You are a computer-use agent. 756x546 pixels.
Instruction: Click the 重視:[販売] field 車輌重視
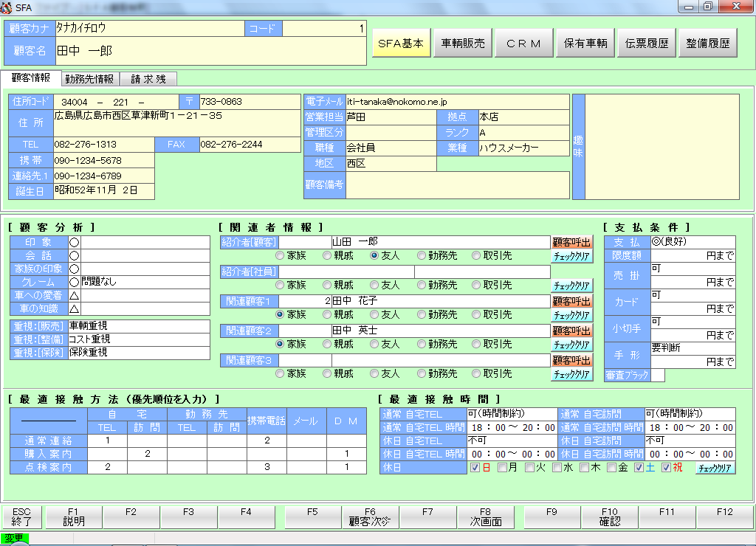139,326
